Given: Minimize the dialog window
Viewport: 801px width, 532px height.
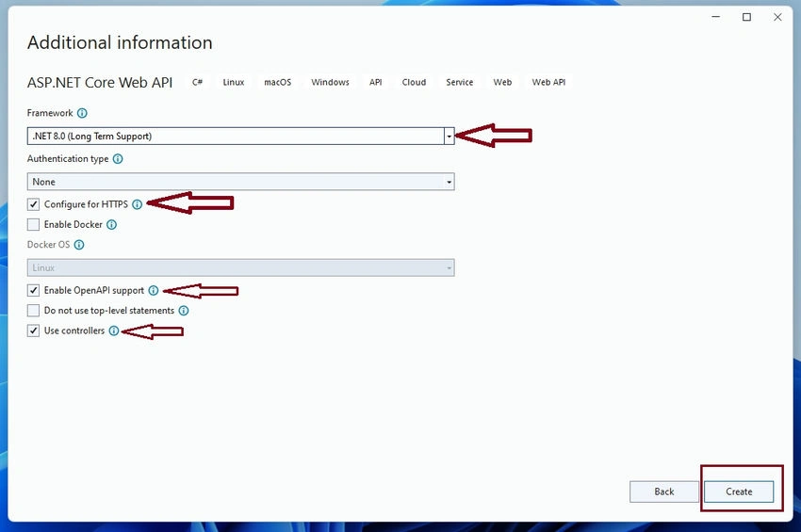Looking at the screenshot, I should 715,17.
